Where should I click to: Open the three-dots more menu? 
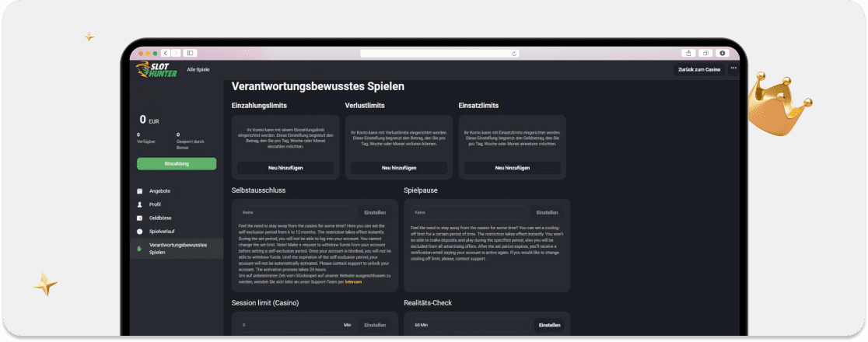(x=733, y=68)
